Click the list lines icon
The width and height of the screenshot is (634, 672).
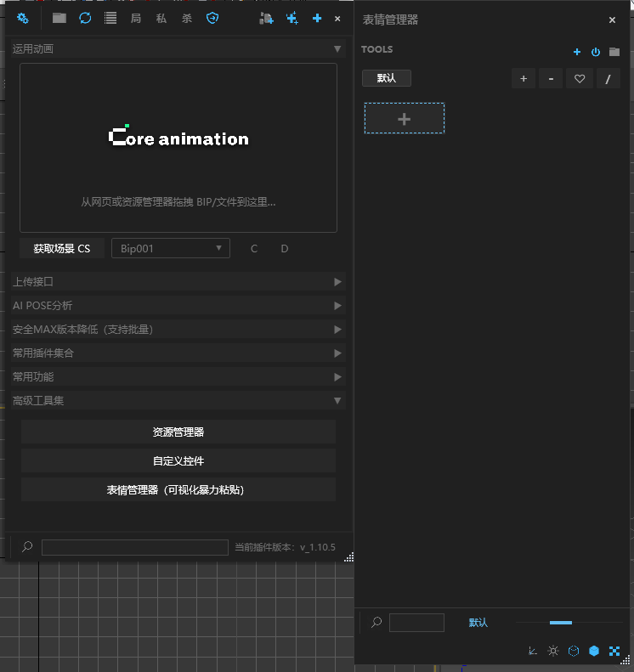(x=110, y=18)
